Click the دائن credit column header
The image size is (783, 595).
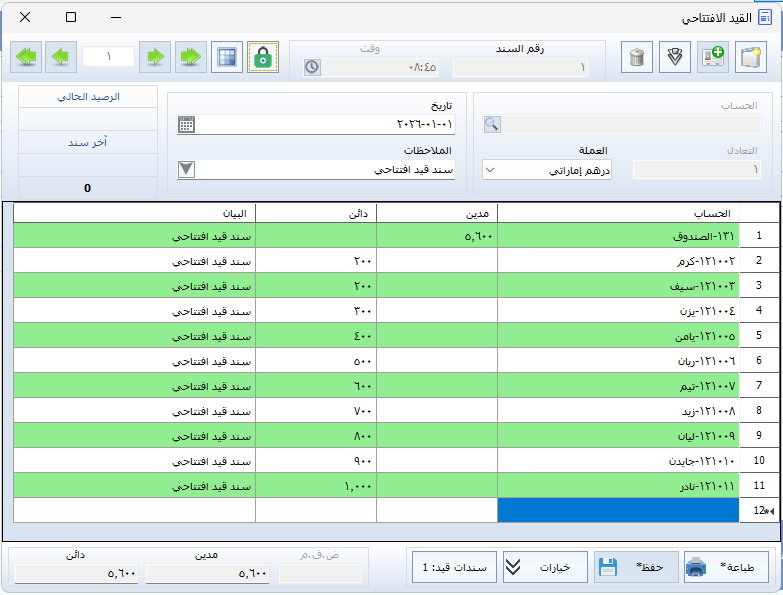point(315,213)
